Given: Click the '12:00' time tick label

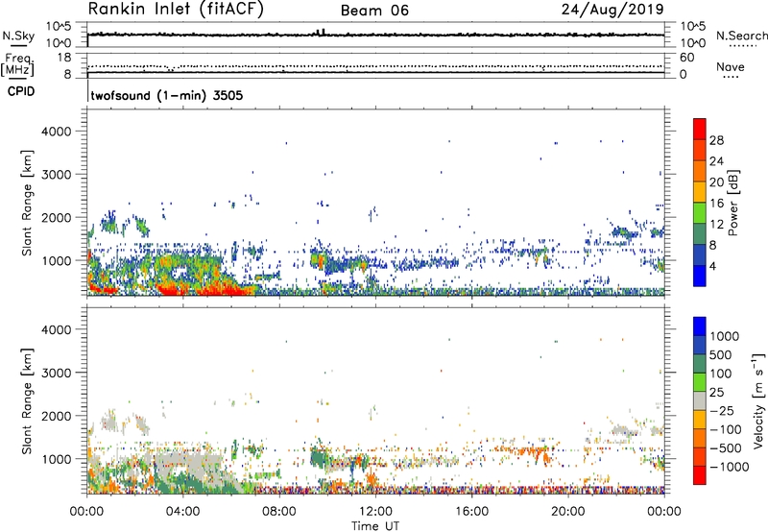Looking at the screenshot, I should point(375,512).
